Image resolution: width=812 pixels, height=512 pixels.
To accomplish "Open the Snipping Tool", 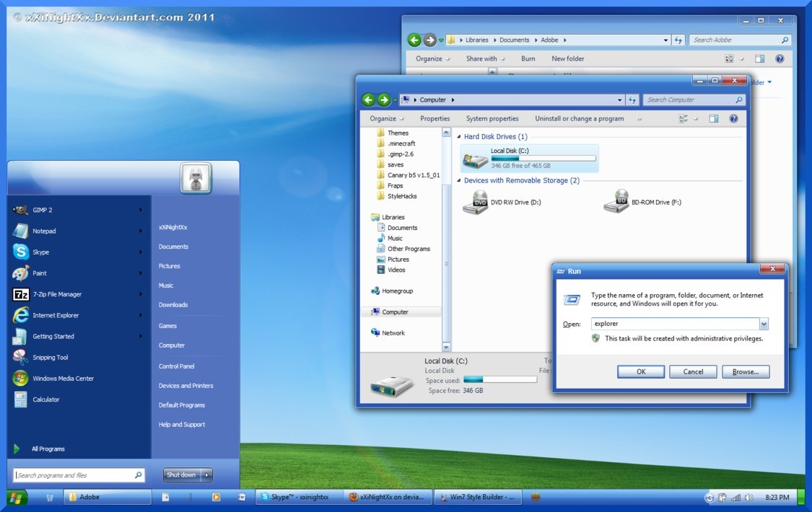I will click(48, 357).
